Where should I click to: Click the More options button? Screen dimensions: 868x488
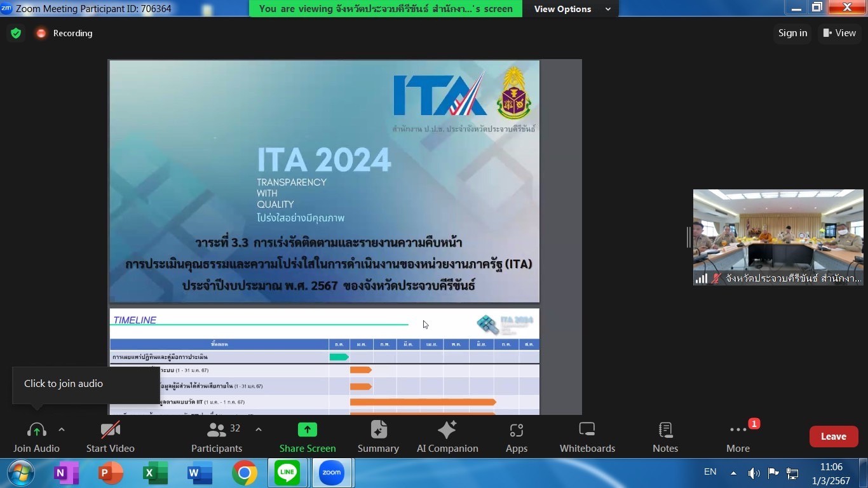tap(738, 437)
